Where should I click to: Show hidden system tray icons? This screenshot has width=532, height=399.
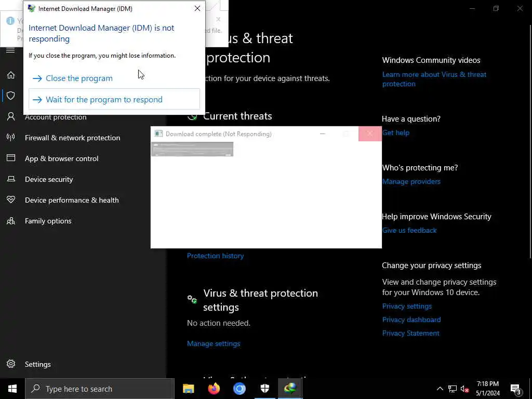440,389
